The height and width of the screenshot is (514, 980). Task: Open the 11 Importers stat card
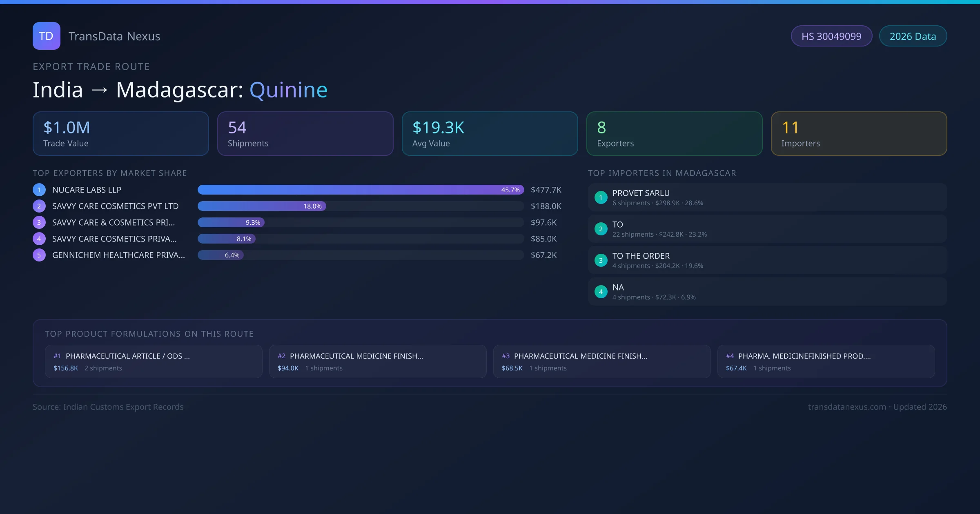tap(859, 133)
